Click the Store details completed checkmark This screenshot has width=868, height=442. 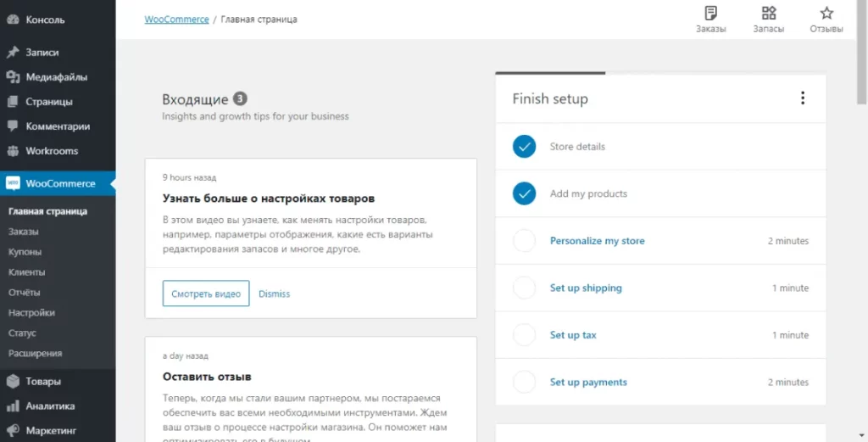coord(525,147)
